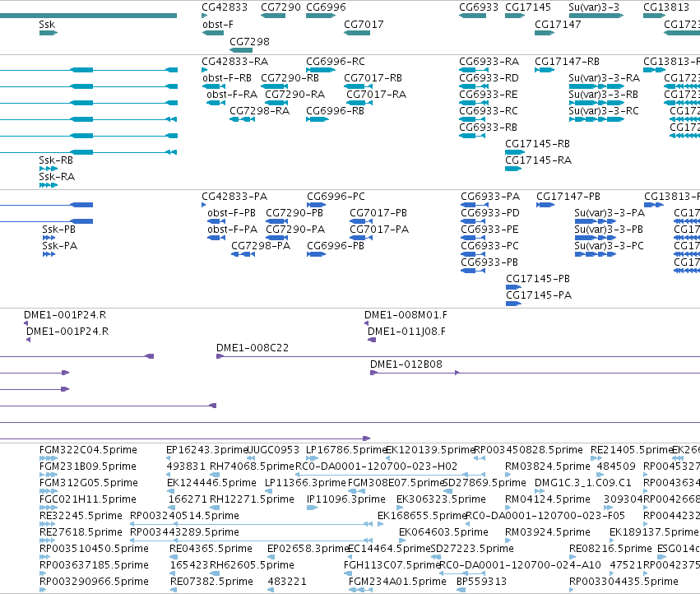Open the CG7290 gene entry
This screenshot has height=594, width=700.
(x=273, y=16)
